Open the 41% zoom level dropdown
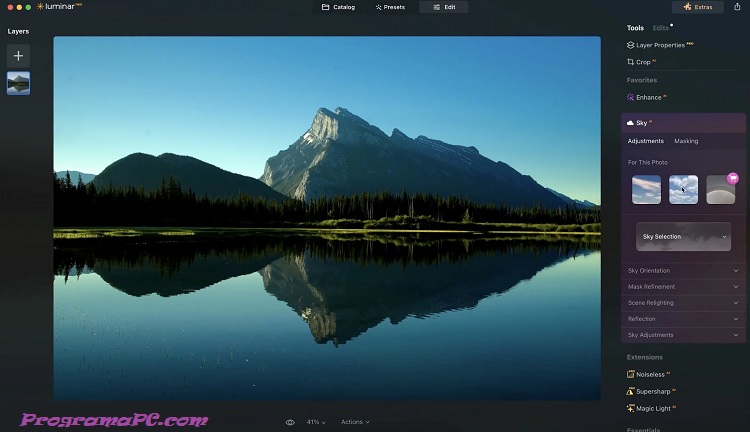 point(316,422)
